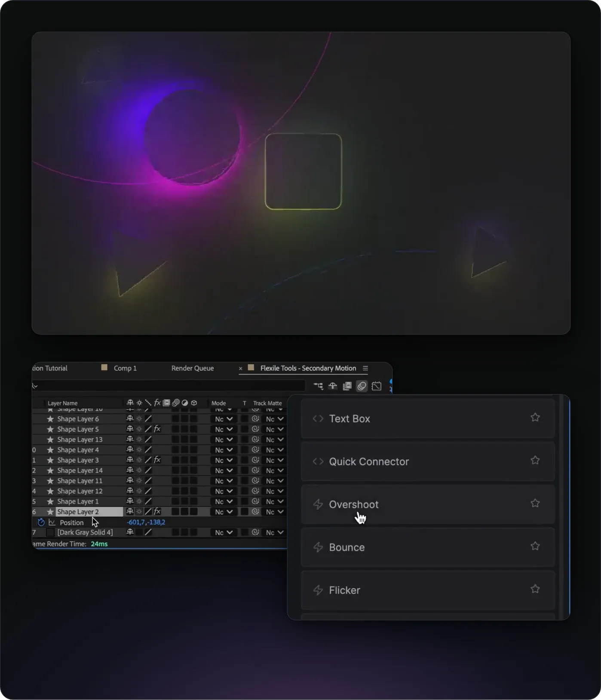Enable frame blending for all layers
The width and height of the screenshot is (601, 700).
(347, 386)
